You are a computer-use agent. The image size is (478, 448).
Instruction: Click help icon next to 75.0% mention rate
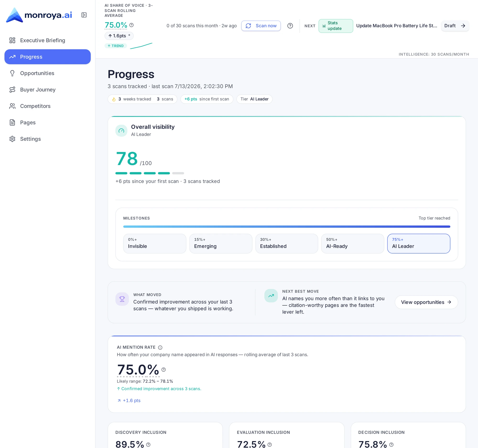pyautogui.click(x=163, y=369)
